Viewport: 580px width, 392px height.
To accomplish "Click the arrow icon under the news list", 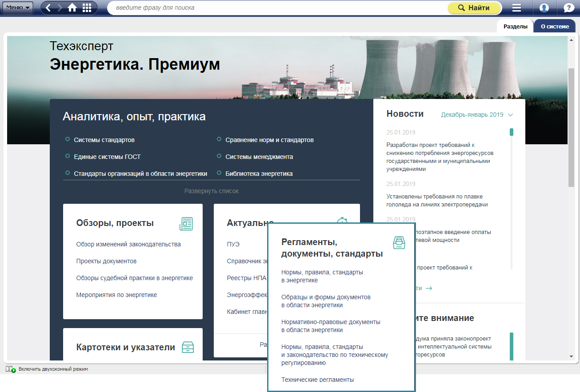I will 429,288.
